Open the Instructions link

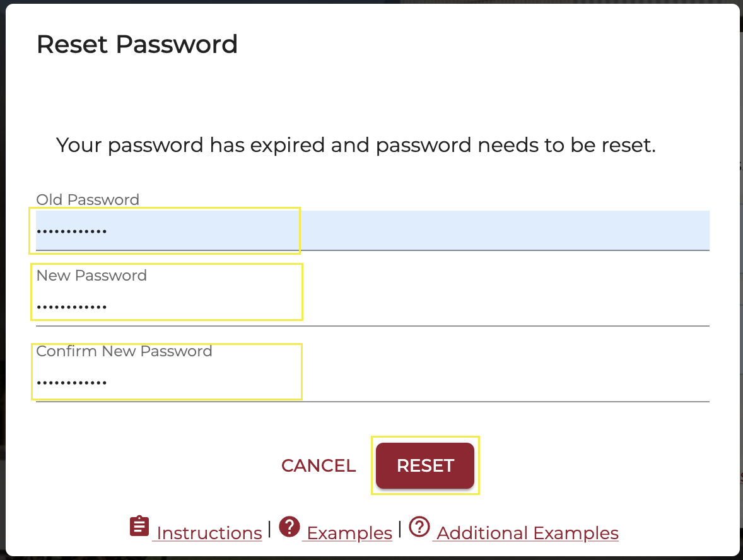(x=209, y=534)
